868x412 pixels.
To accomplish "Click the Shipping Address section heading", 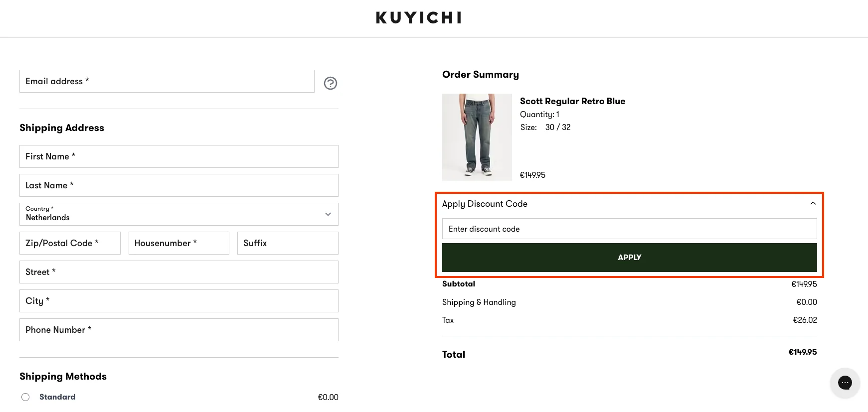I will coord(61,128).
